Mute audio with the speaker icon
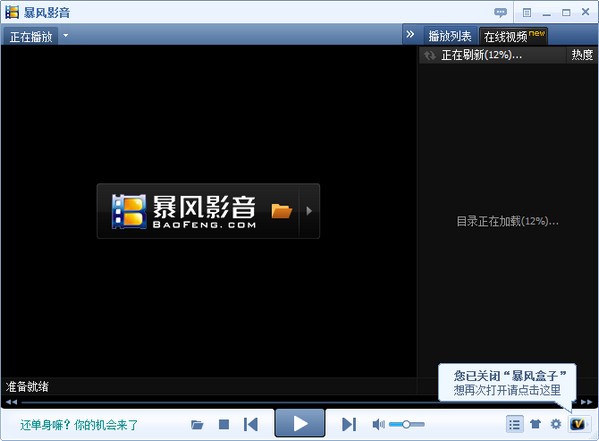Image resolution: width=599 pixels, height=441 pixels. tap(378, 424)
